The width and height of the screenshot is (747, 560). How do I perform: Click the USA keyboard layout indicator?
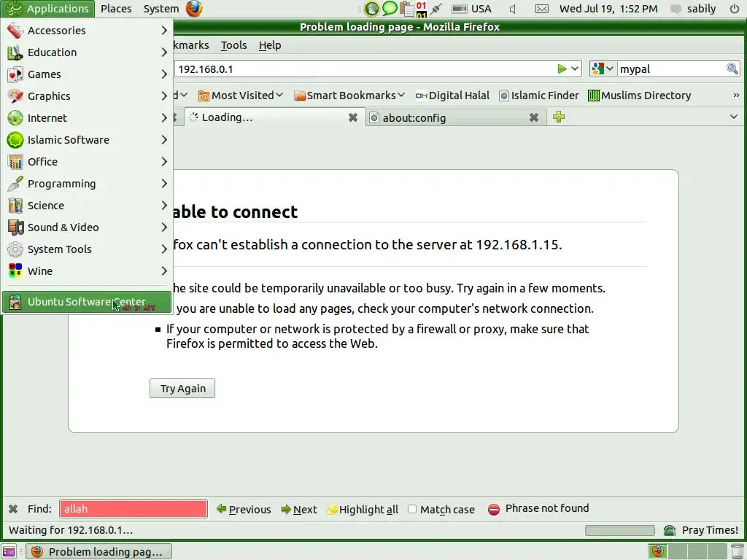pos(472,9)
